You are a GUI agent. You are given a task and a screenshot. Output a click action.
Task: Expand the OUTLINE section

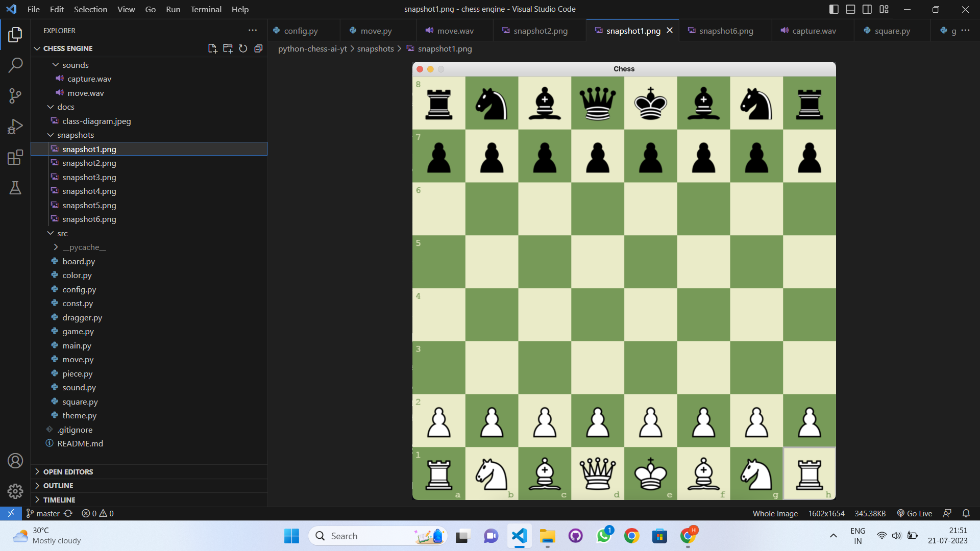point(58,486)
